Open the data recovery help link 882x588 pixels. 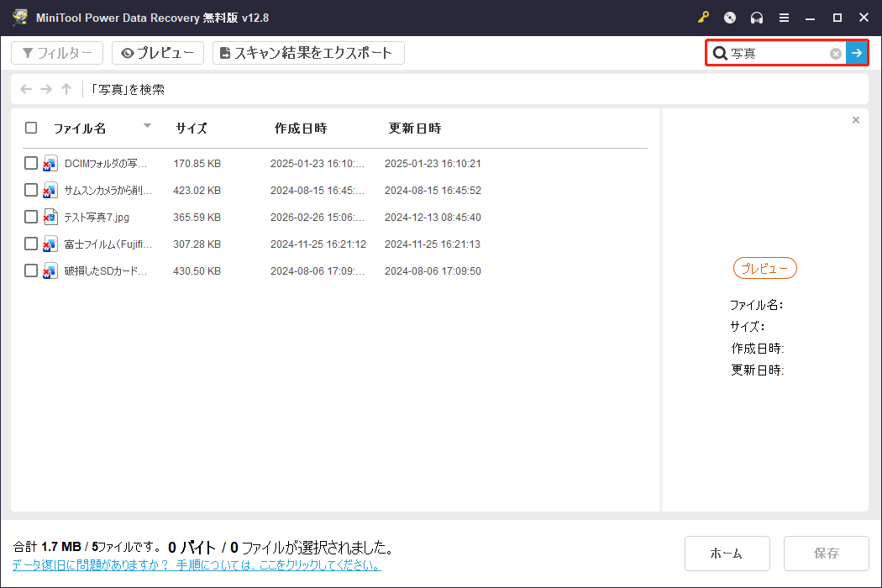click(x=198, y=564)
